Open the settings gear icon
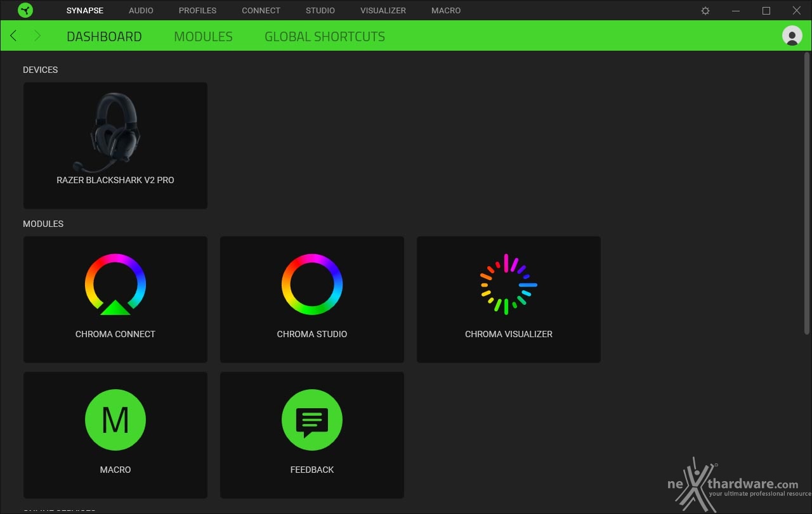 coord(705,11)
